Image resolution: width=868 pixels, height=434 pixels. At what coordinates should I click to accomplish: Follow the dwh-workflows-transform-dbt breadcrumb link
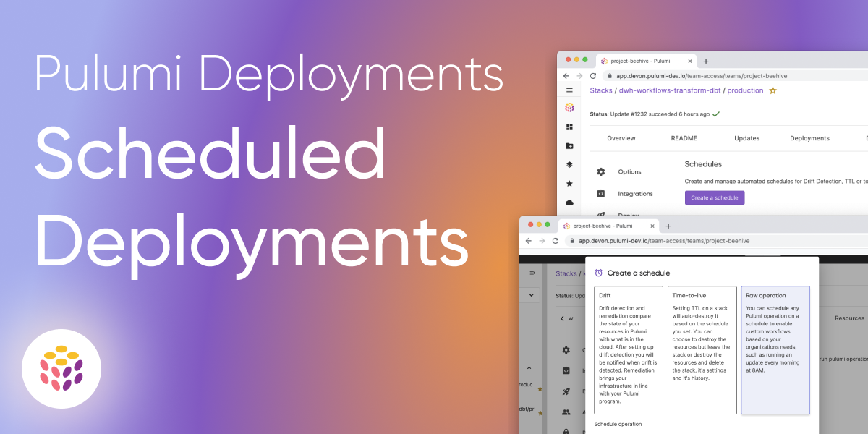point(670,90)
